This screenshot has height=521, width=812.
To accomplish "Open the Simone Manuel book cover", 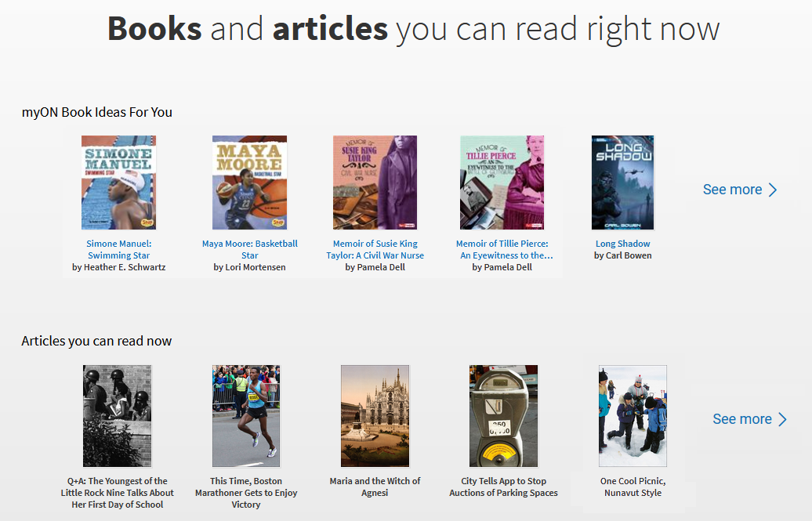I will coord(118,183).
